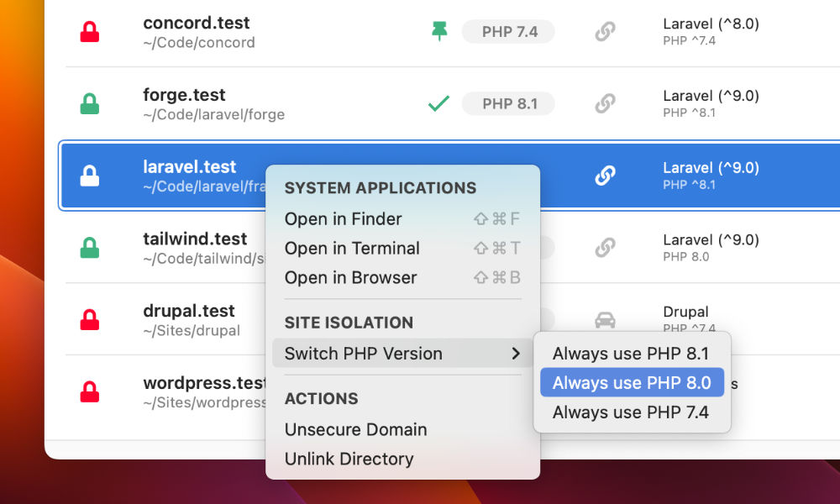The height and width of the screenshot is (504, 840).
Task: Click Laravel (^8.0) in concord.test row
Action: 711,24
